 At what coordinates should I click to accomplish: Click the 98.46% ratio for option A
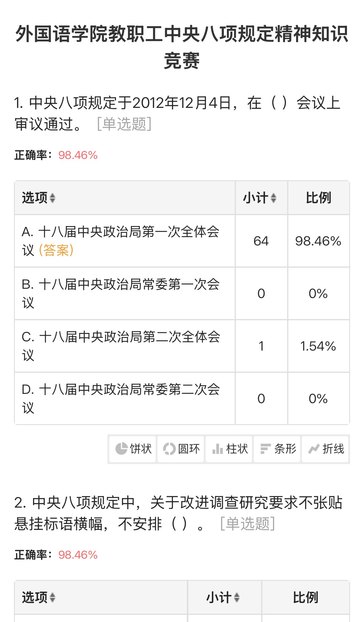[x=318, y=241]
